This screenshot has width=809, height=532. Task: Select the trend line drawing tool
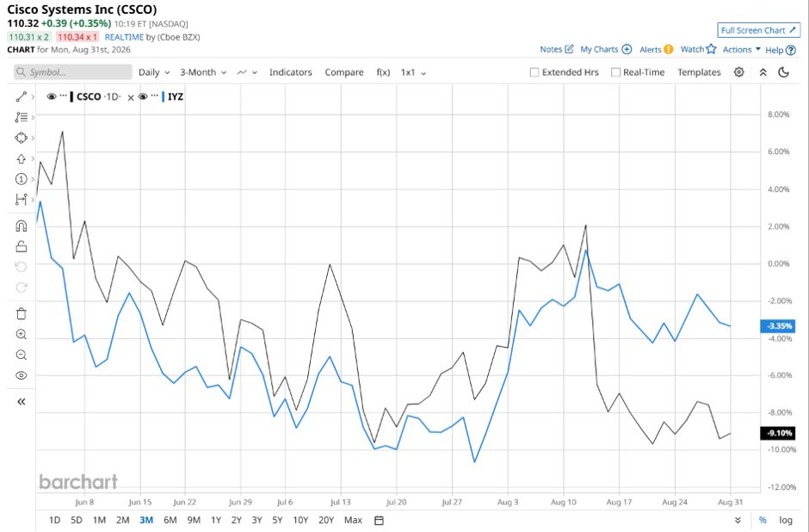pyautogui.click(x=22, y=97)
